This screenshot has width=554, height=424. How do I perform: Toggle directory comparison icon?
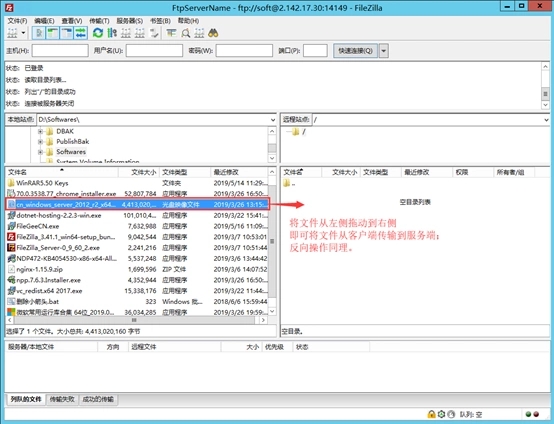[185, 33]
